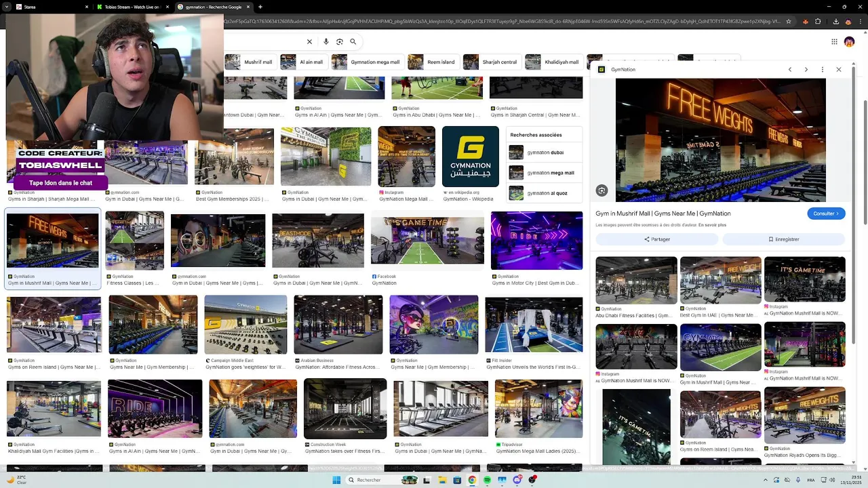
Task: Open Google Lens image search icon
Action: pos(340,41)
